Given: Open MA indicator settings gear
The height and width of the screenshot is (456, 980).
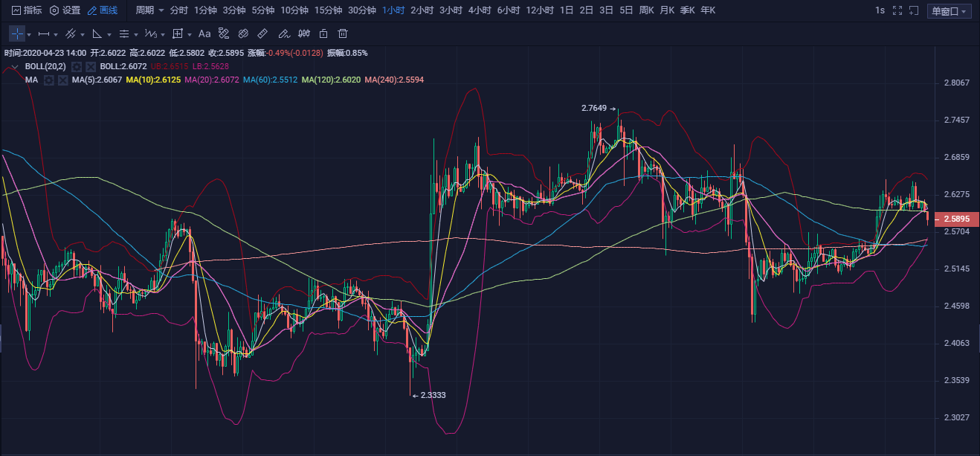Looking at the screenshot, I should pyautogui.click(x=49, y=80).
